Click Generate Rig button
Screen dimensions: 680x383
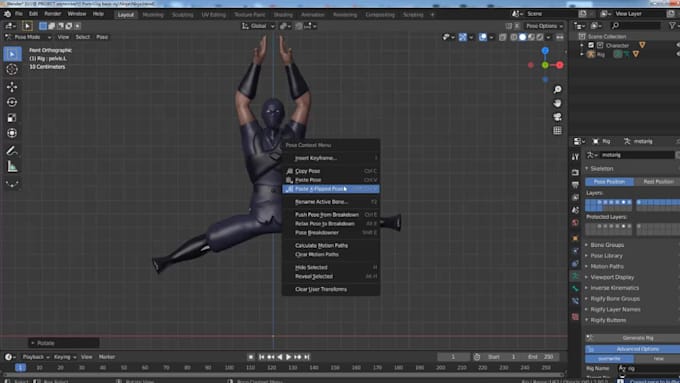[633, 338]
